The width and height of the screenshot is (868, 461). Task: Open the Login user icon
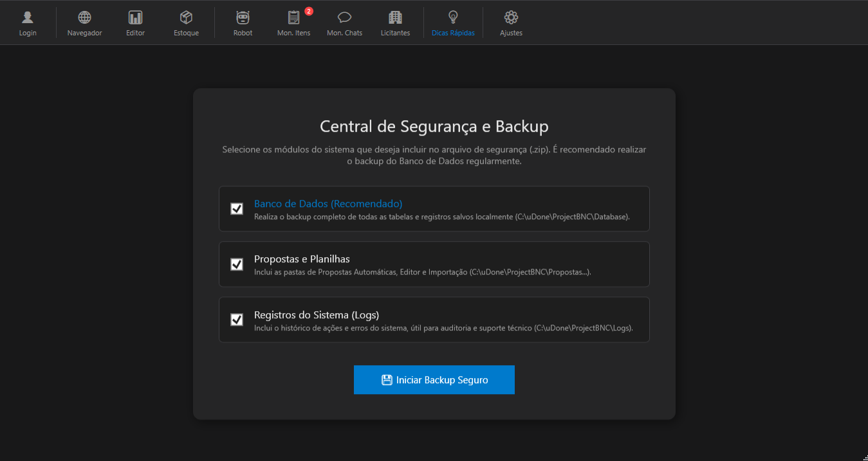click(28, 18)
